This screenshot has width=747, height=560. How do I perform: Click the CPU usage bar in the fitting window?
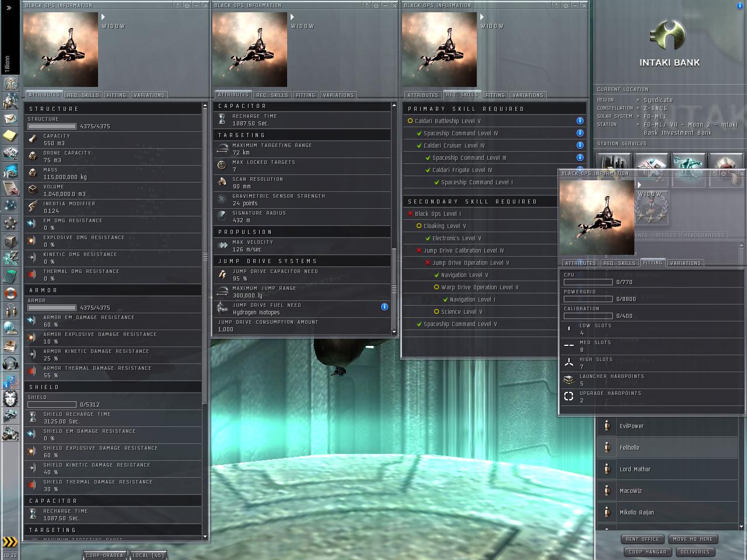click(588, 282)
